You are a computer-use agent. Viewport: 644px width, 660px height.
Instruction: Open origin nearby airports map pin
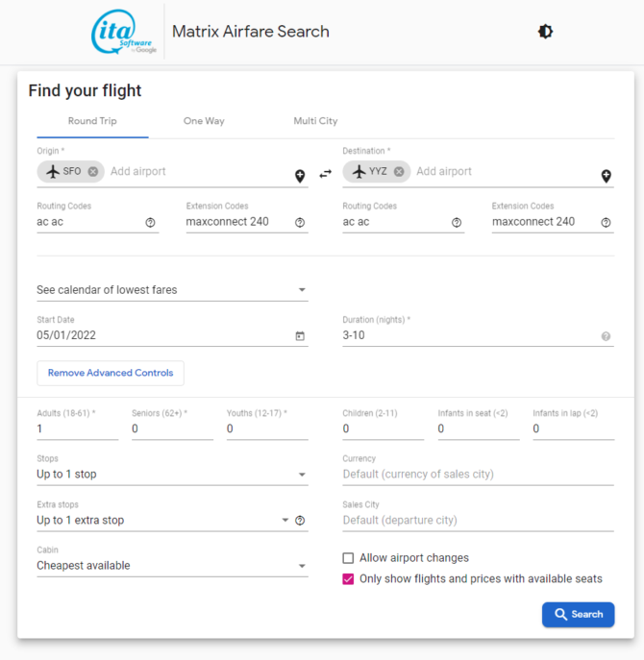[x=300, y=176]
